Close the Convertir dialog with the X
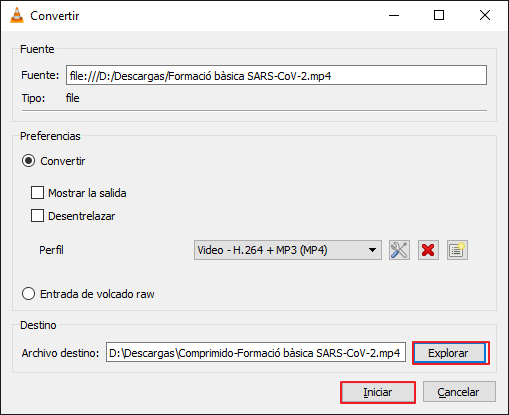Viewport: 509px width, 415px height. coord(485,15)
